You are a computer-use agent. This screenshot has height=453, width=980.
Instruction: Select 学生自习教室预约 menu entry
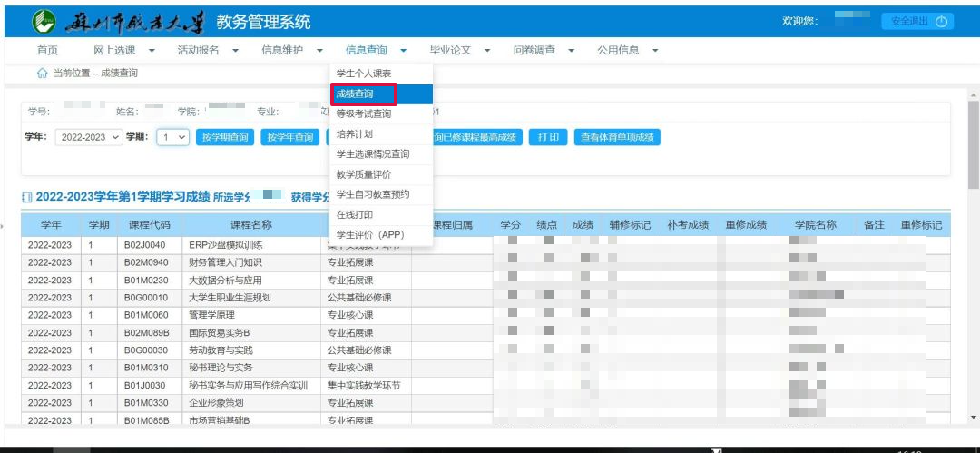pyautogui.click(x=381, y=194)
